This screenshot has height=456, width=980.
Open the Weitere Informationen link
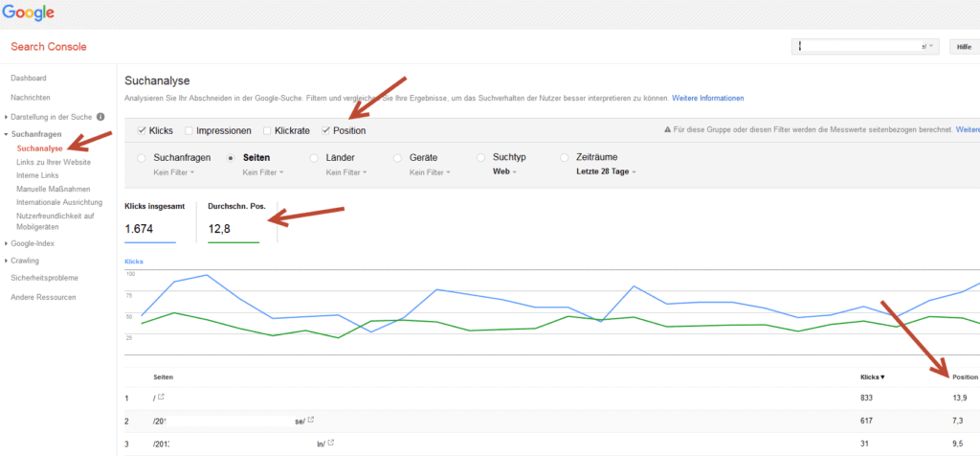point(707,99)
